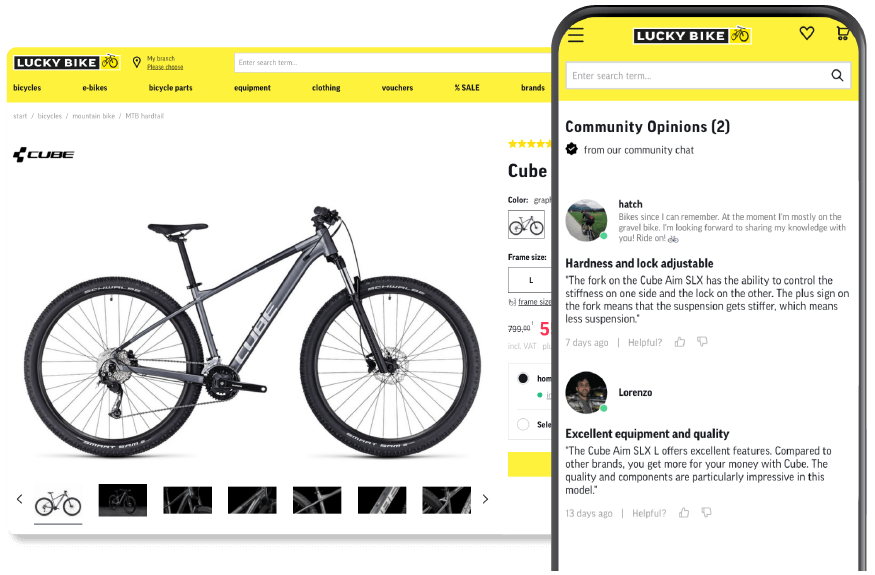Screen dimensions: 875x575
Task: Open the bicycle parts menu
Action: point(170,88)
